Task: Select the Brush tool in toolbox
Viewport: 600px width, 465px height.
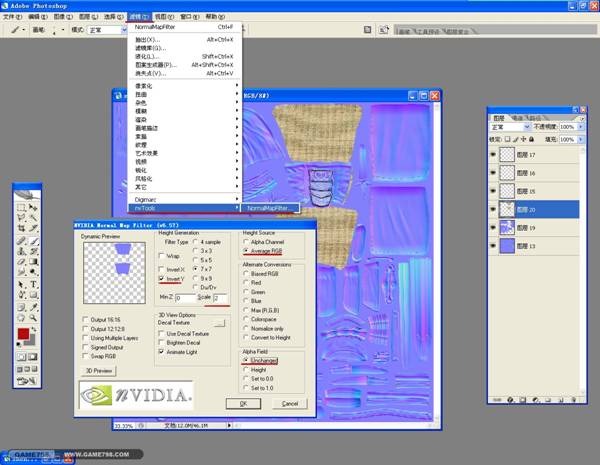Action: [x=33, y=241]
